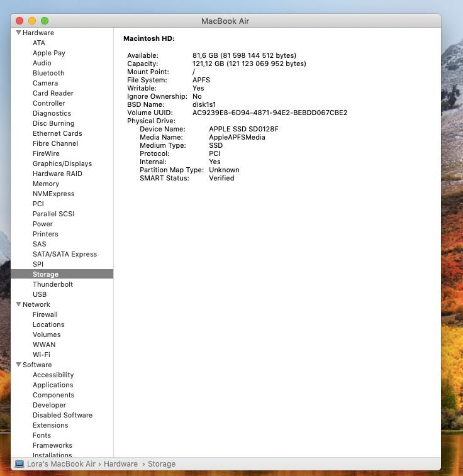Select NVMExpress in the sidebar
Viewport: 463px width, 476px height.
pyautogui.click(x=53, y=194)
